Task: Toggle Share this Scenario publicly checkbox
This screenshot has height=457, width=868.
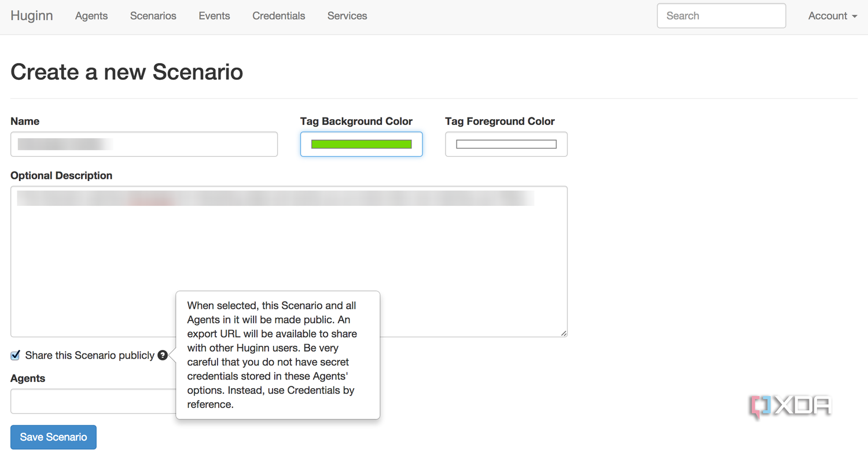Action: coord(16,355)
